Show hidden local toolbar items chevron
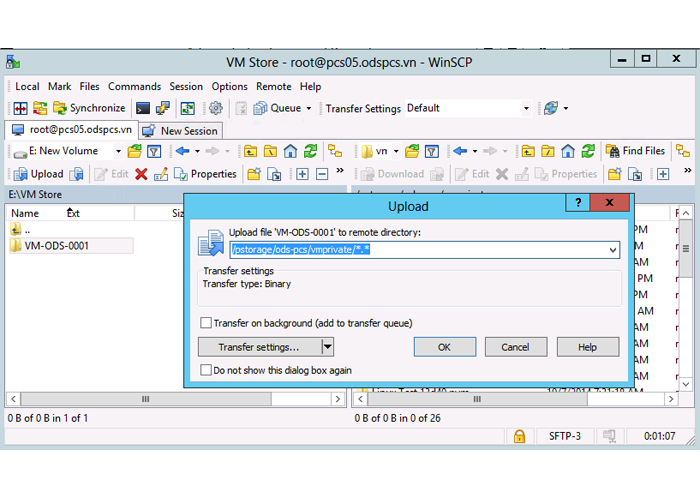Screen dimensions: 700x500 click(x=340, y=170)
